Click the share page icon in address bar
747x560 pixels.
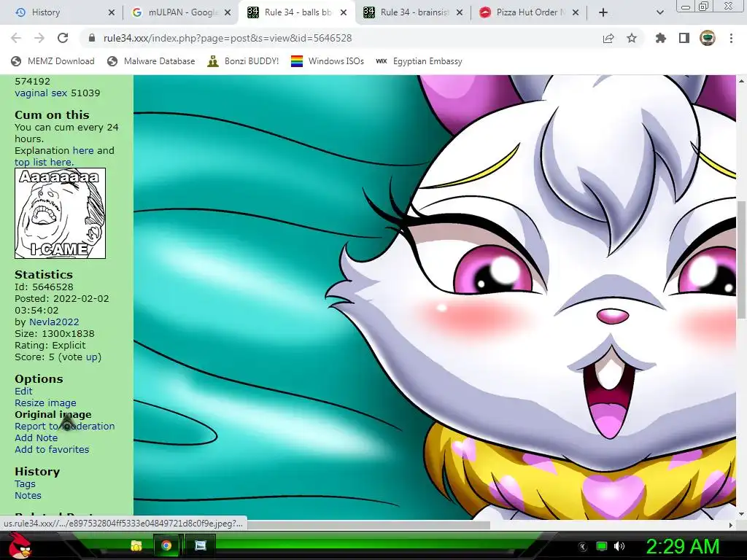click(608, 38)
